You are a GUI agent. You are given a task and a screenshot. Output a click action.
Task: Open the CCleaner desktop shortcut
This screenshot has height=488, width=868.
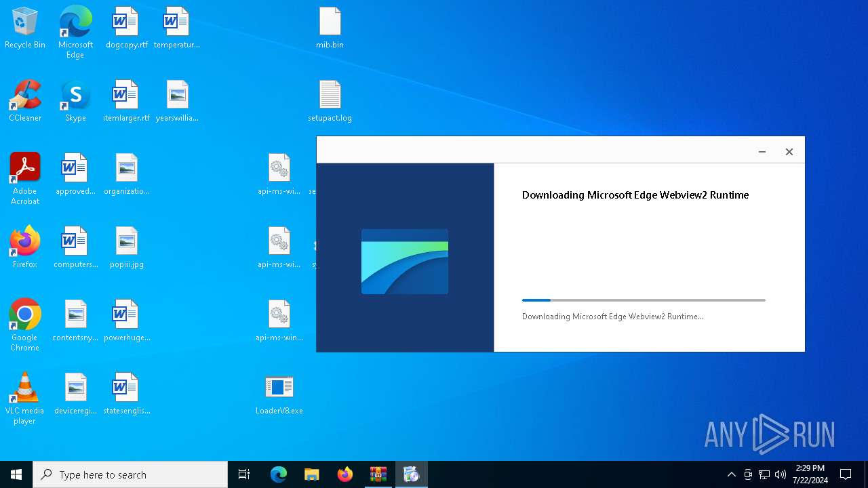coord(25,101)
